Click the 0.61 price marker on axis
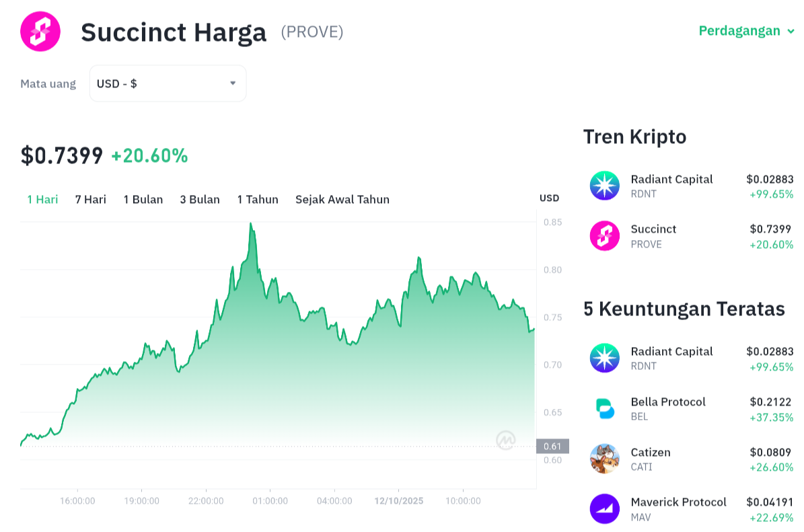Viewport: 804px width, 532px height. point(552,446)
